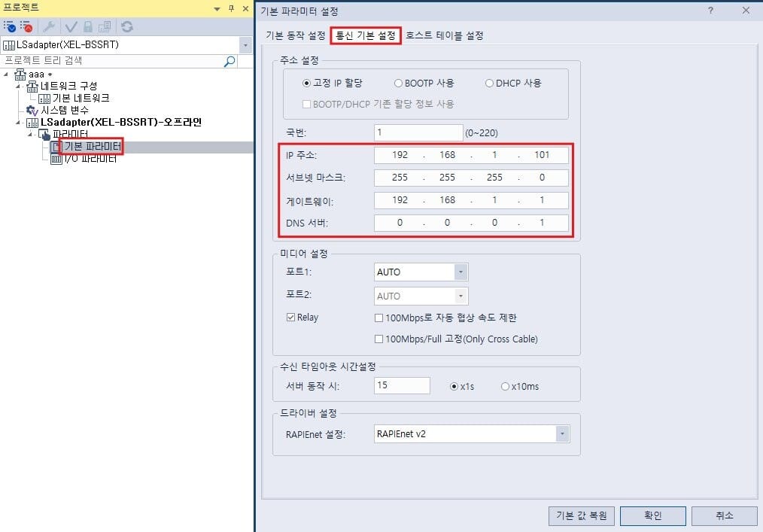
Task: Close the 프로젝트 panel
Action: [246, 9]
